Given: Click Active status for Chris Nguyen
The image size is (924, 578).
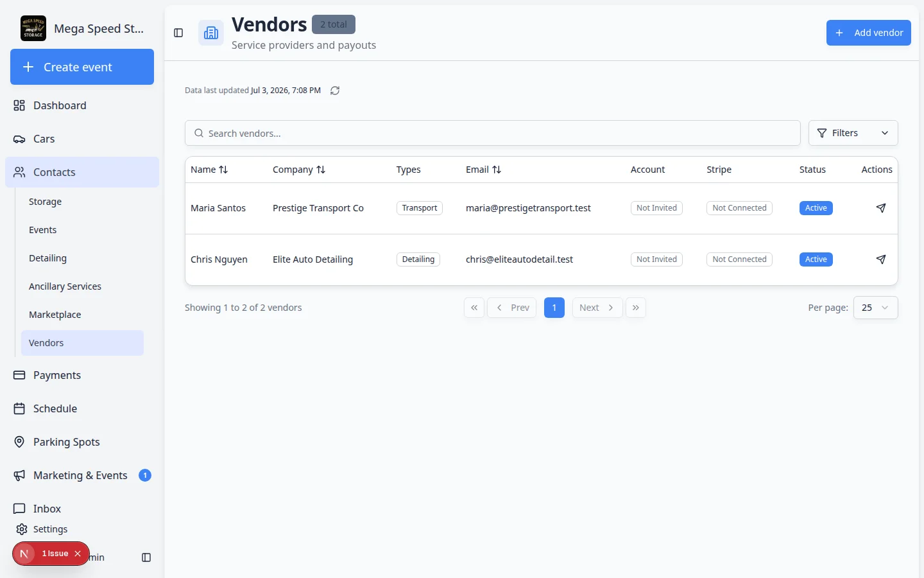Looking at the screenshot, I should tap(816, 259).
